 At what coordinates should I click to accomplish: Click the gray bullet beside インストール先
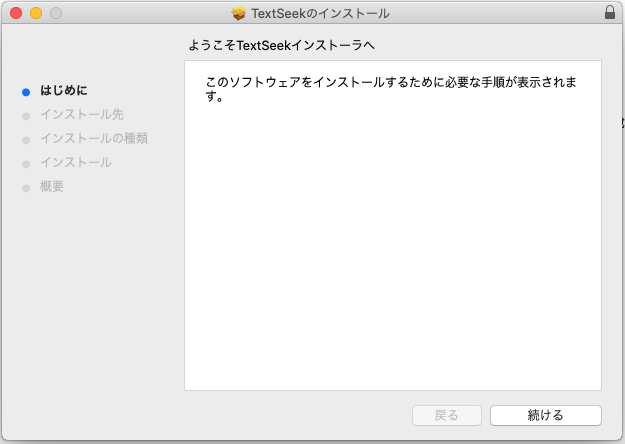[x=26, y=115]
